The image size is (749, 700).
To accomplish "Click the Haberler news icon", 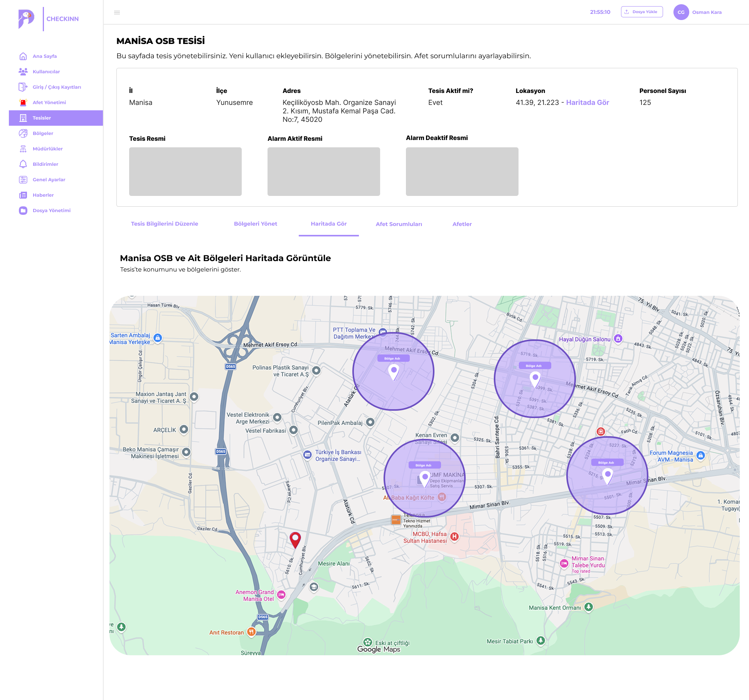I will [x=23, y=195].
